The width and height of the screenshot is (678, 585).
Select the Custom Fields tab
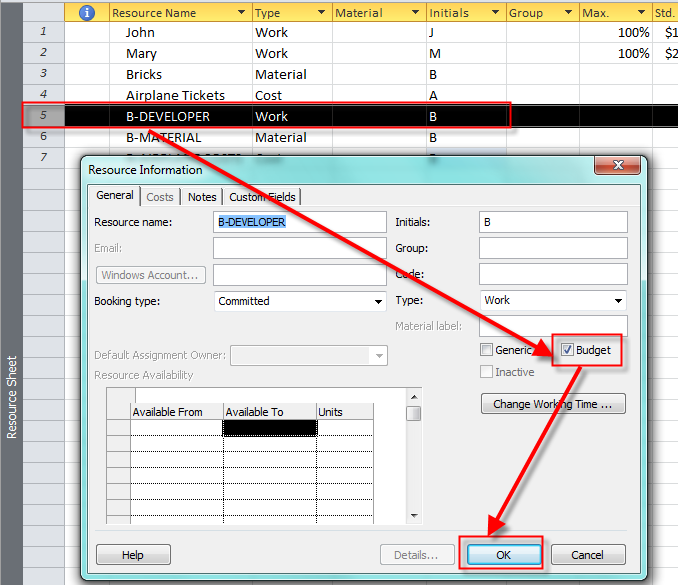click(x=262, y=197)
